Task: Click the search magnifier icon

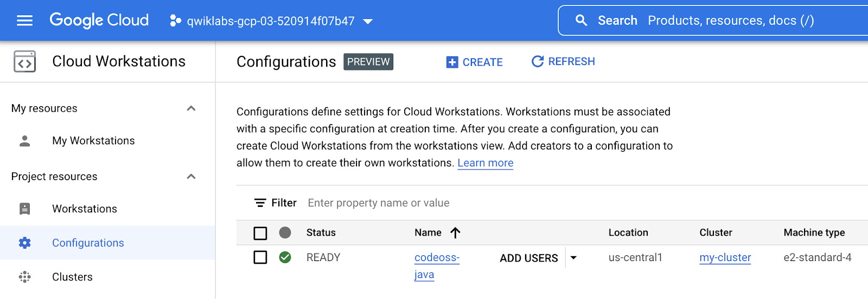Action: tap(581, 21)
